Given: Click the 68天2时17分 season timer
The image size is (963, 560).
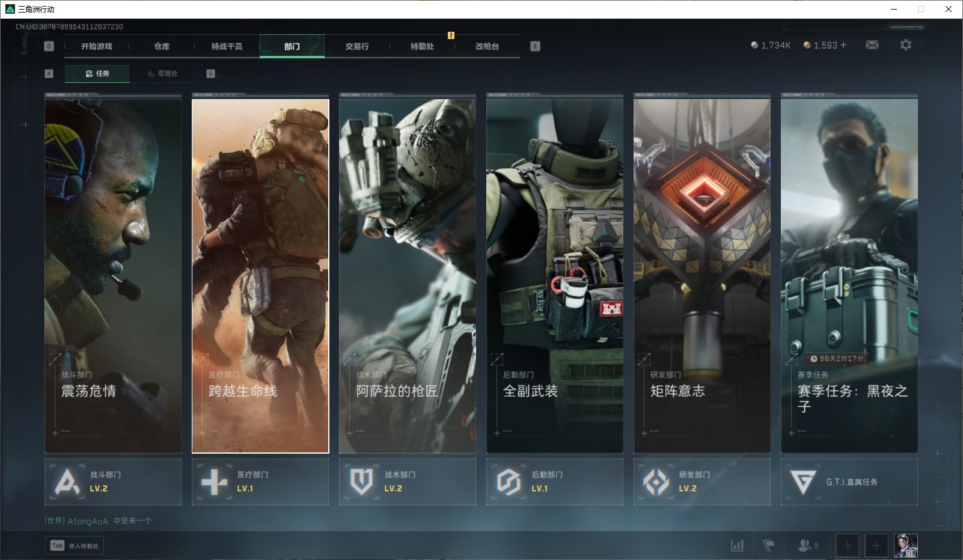Looking at the screenshot, I should 837,359.
